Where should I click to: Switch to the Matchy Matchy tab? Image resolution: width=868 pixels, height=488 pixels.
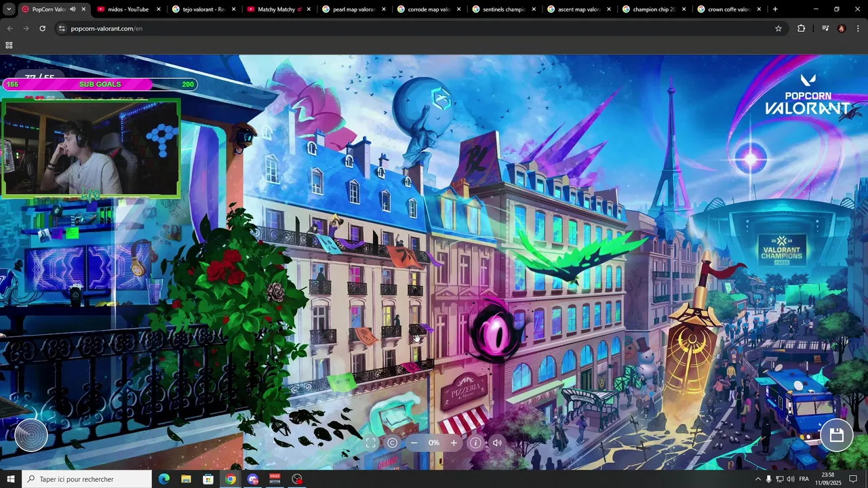[x=279, y=9]
